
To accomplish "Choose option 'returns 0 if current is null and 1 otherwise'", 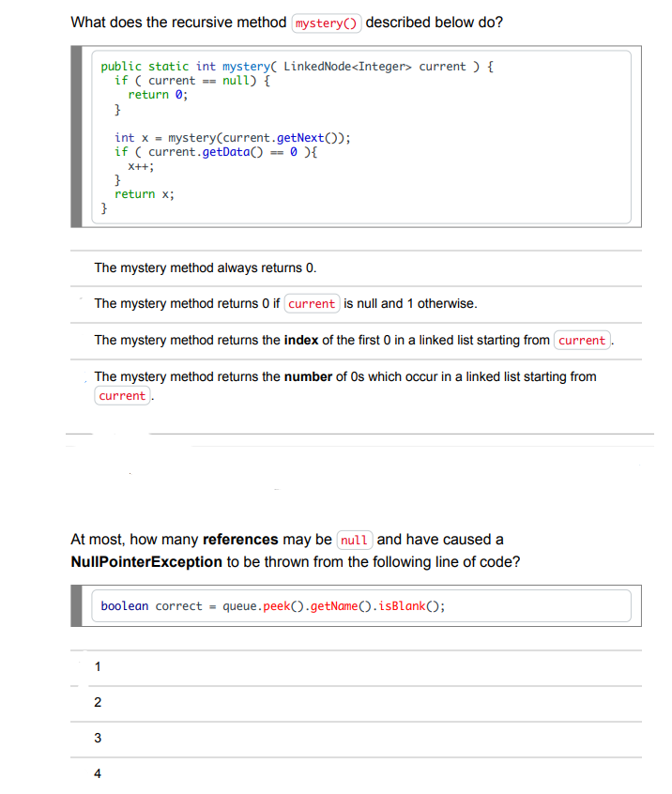I will tap(356, 304).
